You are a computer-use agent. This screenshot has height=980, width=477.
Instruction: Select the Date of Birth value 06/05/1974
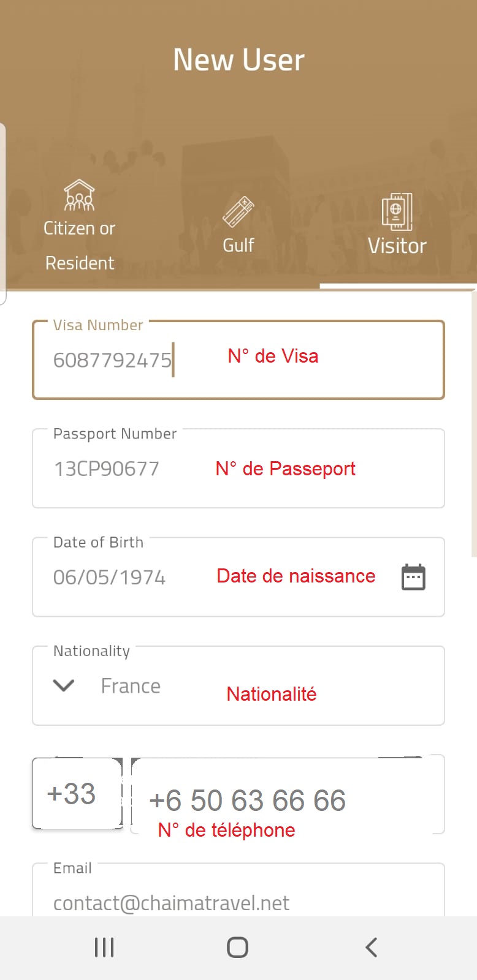pos(109,577)
